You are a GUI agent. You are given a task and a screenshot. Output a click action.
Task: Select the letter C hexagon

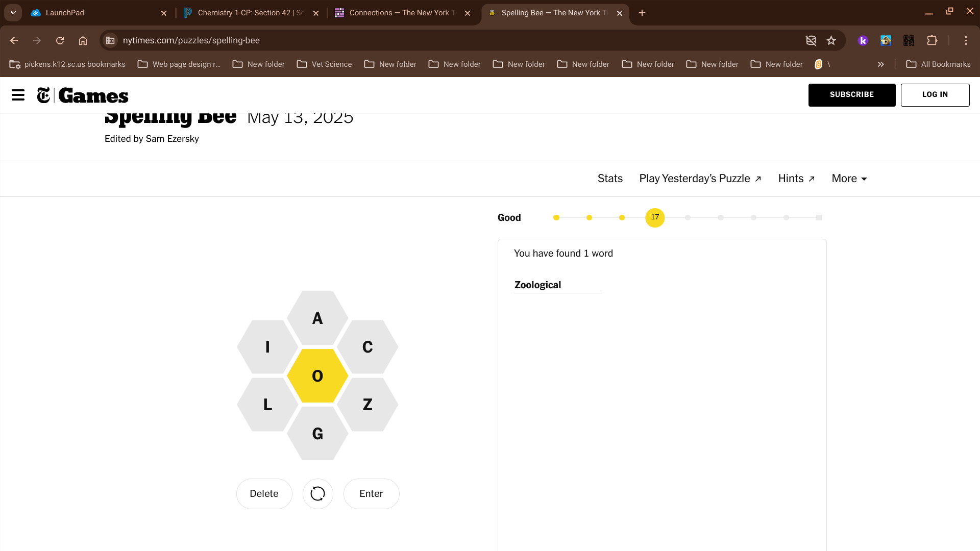tap(367, 347)
